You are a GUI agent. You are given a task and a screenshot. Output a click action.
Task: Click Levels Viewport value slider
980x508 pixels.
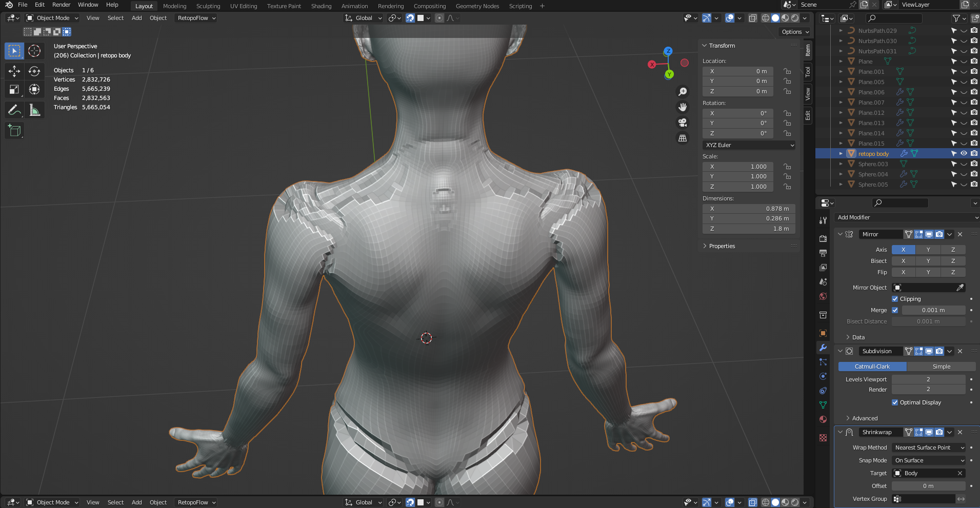[x=928, y=379]
